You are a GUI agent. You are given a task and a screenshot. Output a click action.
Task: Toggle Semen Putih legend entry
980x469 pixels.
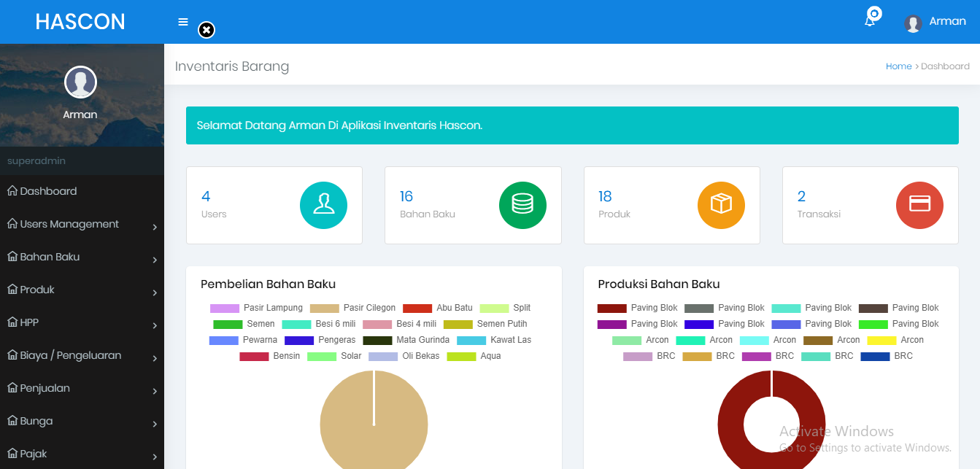point(485,324)
